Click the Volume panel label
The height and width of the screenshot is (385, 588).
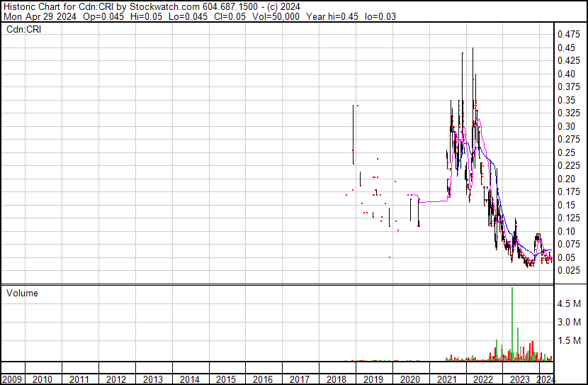[22, 293]
